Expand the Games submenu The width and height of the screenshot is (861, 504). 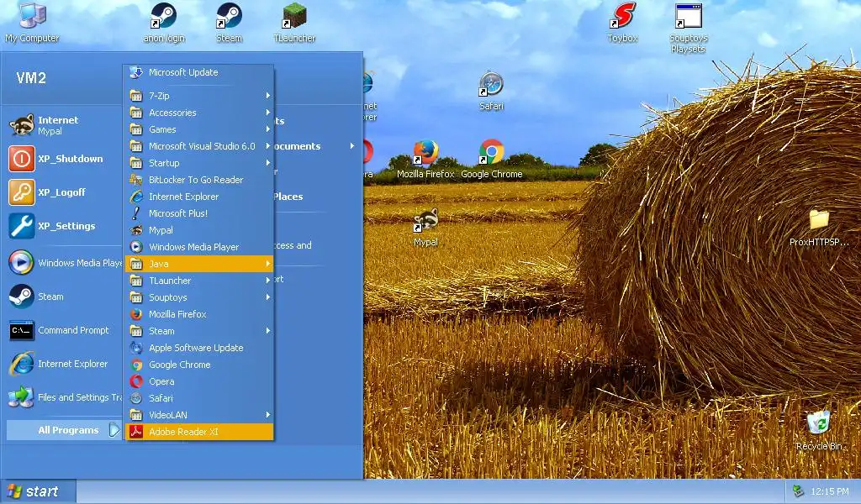click(x=198, y=129)
